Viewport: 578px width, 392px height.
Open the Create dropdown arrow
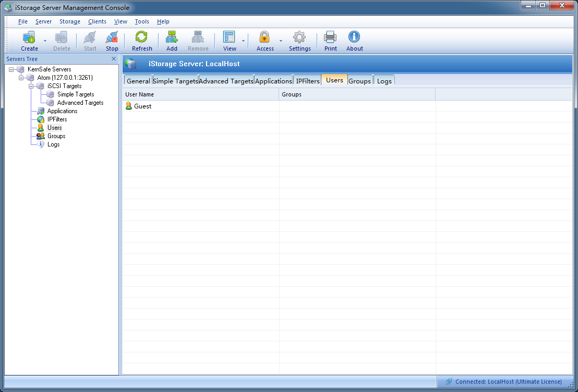click(45, 41)
